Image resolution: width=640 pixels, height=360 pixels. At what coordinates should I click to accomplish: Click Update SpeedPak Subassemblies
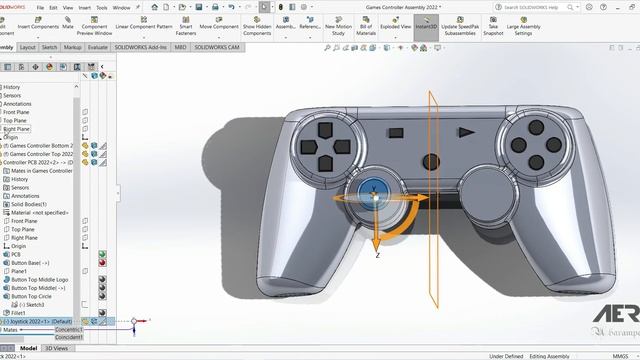(460, 26)
